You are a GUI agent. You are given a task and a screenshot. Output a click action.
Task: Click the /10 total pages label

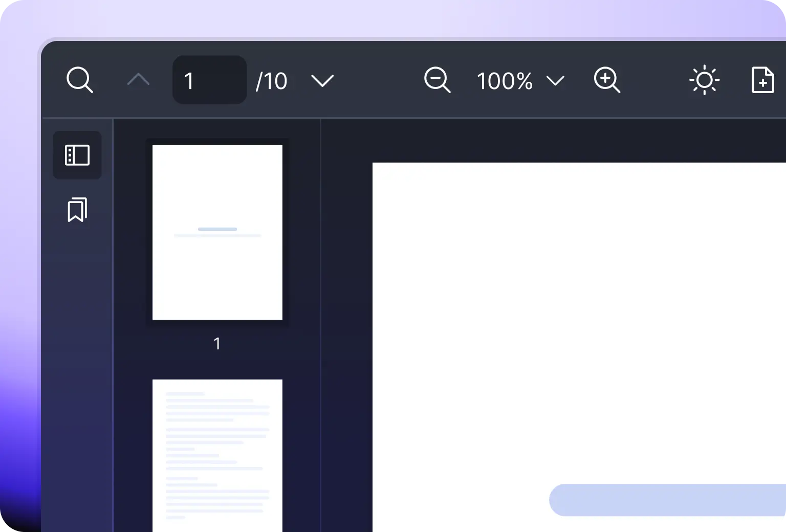tap(272, 81)
